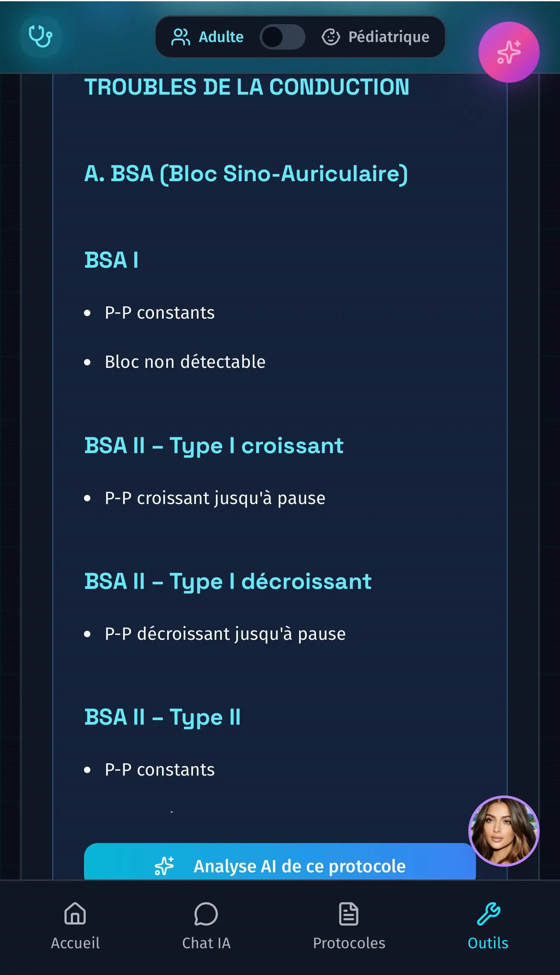Click the A. BSA (Bloc Sino-Auriculaire) heading
The width and height of the screenshot is (560, 975).
(x=246, y=174)
